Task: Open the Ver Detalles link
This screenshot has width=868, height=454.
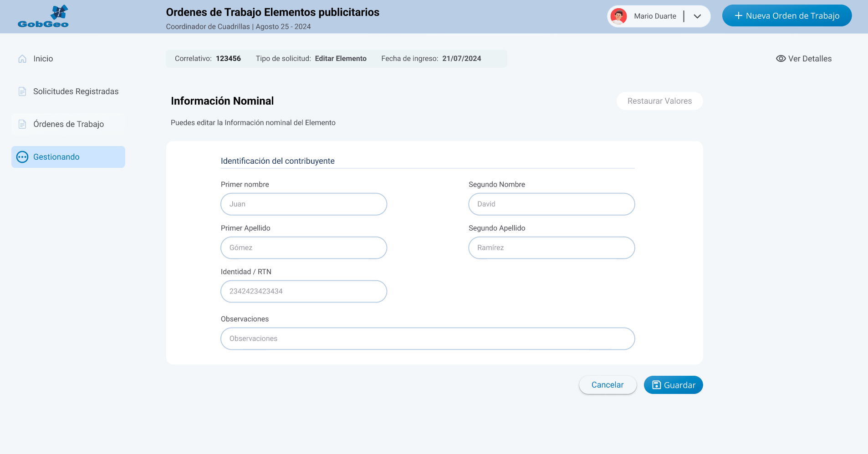Action: click(x=809, y=59)
